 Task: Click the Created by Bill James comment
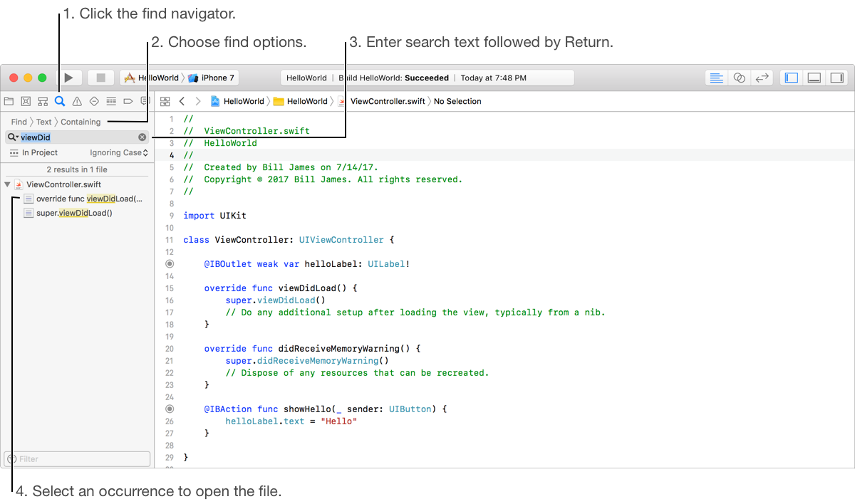[281, 167]
